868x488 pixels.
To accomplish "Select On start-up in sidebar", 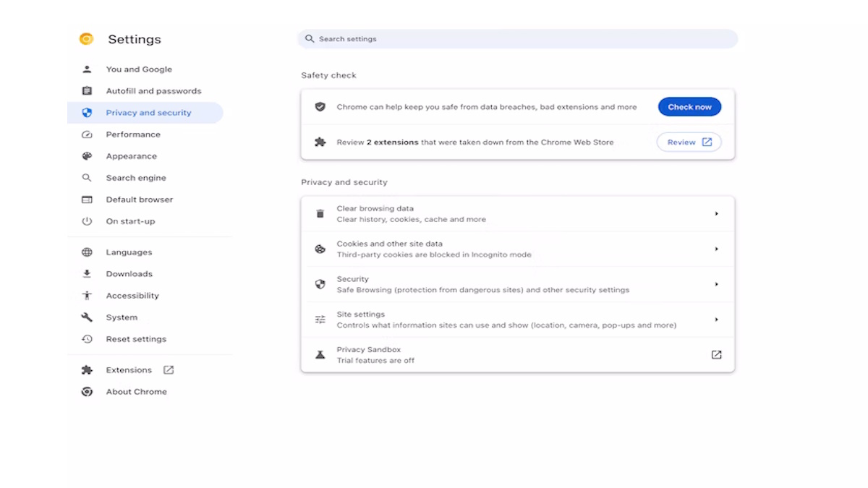I will coord(130,221).
